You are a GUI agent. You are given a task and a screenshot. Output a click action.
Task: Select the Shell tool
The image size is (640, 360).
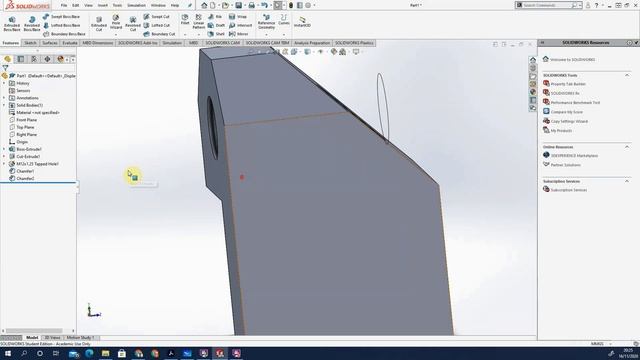(216, 34)
